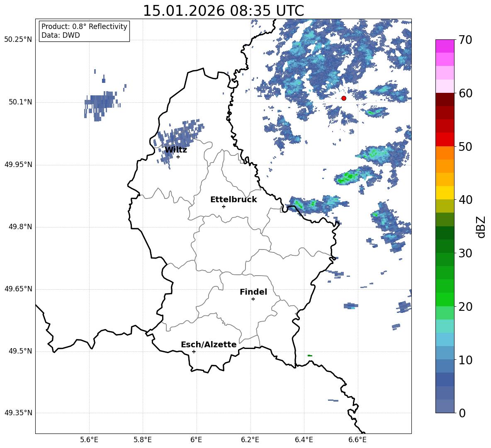491x448 pixels.
Task: Click the bright green swatch just above 20 dBZ
Action: [x=445, y=299]
